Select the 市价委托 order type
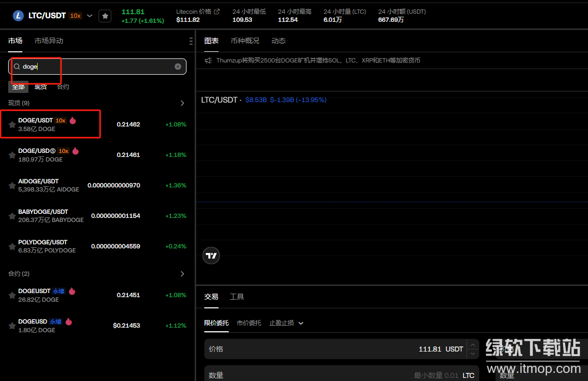The height and width of the screenshot is (381, 588). click(x=249, y=323)
